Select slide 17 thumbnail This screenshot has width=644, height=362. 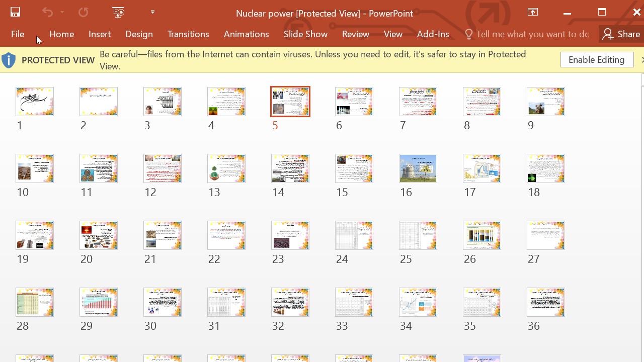click(482, 168)
